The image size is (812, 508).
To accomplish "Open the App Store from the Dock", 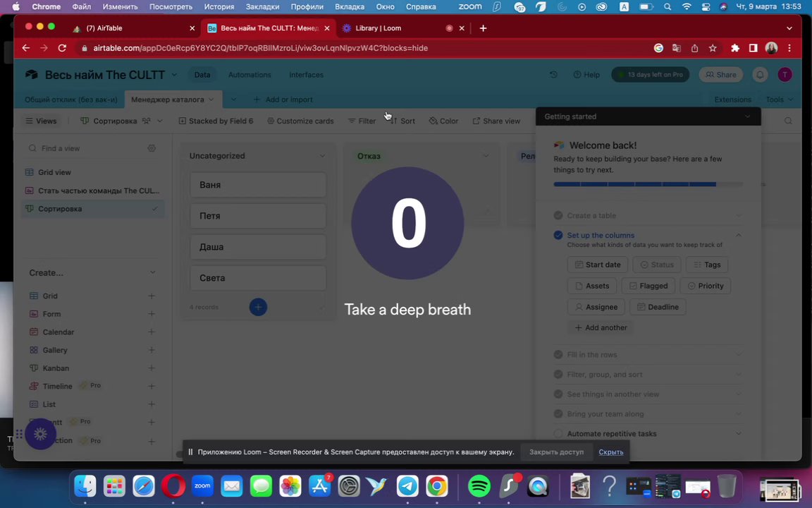I will (x=319, y=486).
